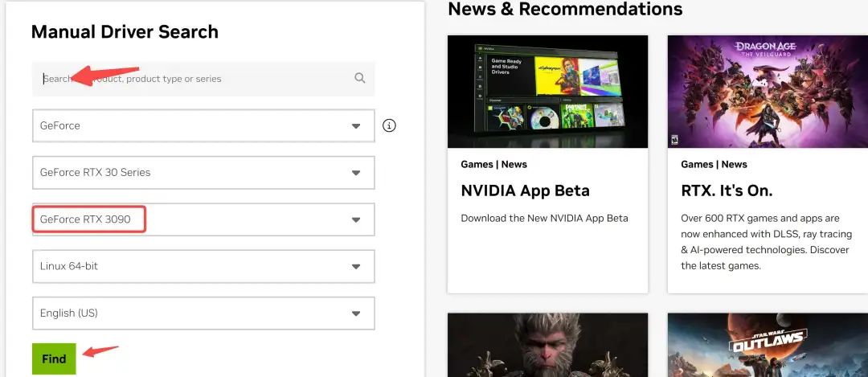Open the Dragon Age Veilguard thumbnail
The image size is (868, 377).
tap(768, 91)
